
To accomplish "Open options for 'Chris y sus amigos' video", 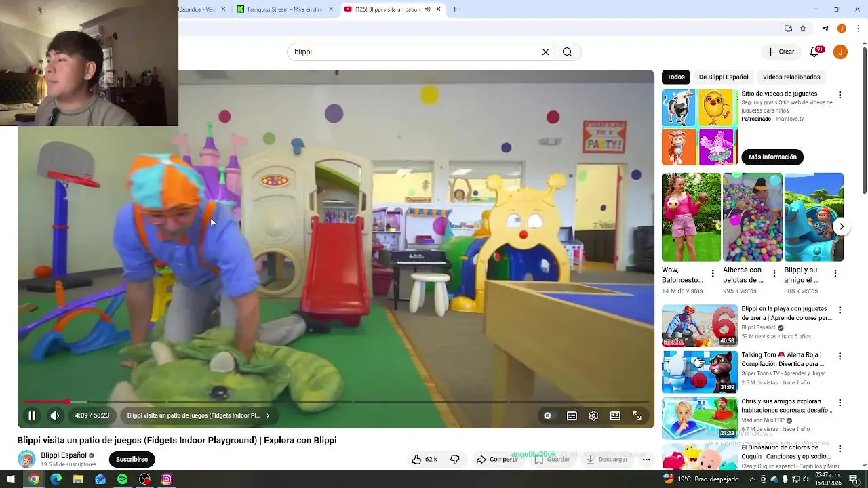I will [x=840, y=403].
